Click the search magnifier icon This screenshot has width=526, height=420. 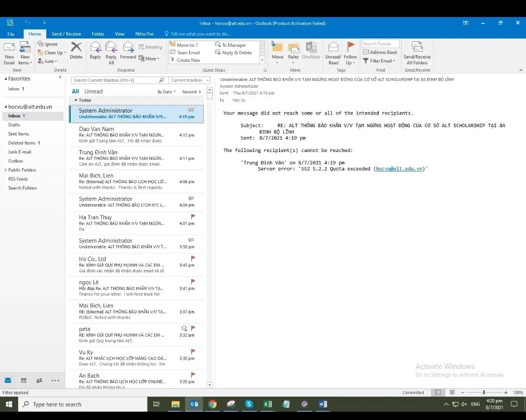coord(161,80)
